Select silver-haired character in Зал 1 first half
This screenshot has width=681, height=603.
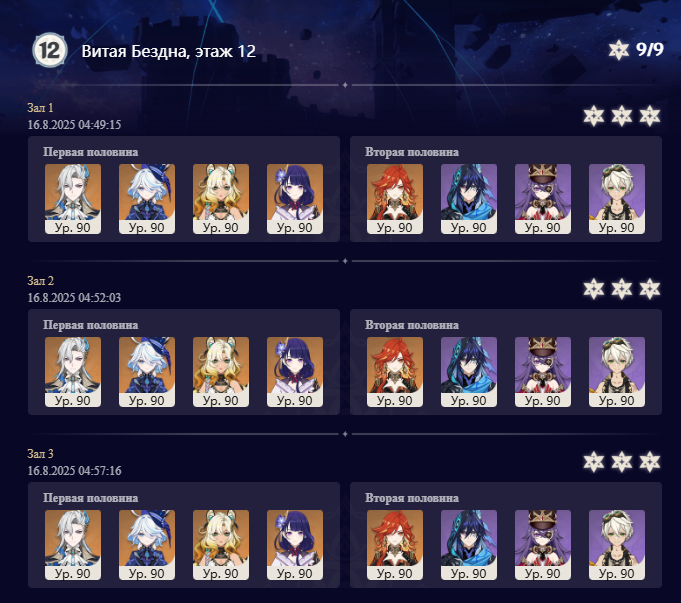(x=73, y=199)
